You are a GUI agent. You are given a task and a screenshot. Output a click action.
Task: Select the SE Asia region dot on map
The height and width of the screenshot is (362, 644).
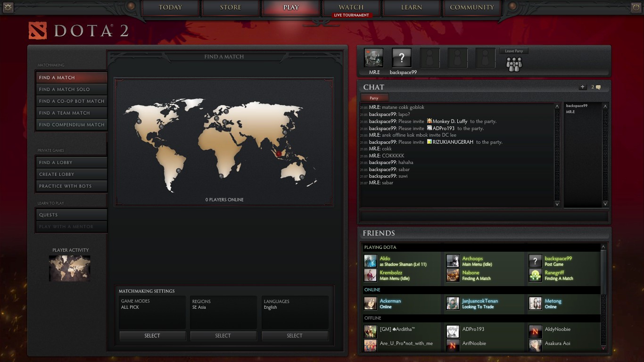coord(279,154)
